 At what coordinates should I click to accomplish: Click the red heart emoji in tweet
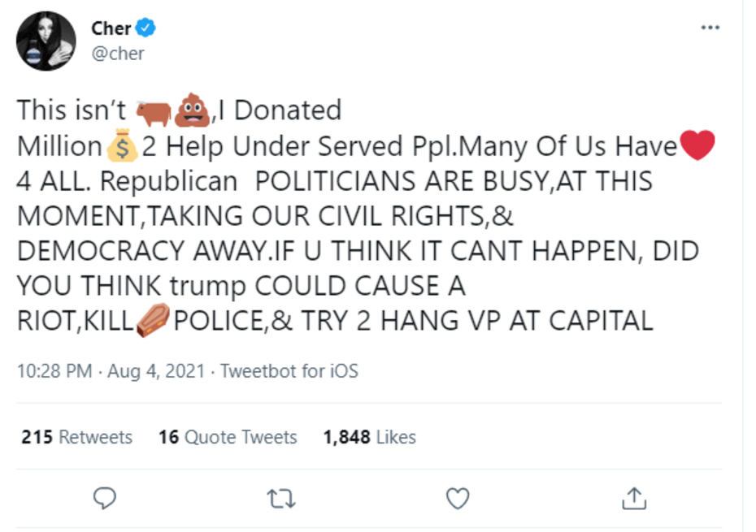[x=697, y=146]
